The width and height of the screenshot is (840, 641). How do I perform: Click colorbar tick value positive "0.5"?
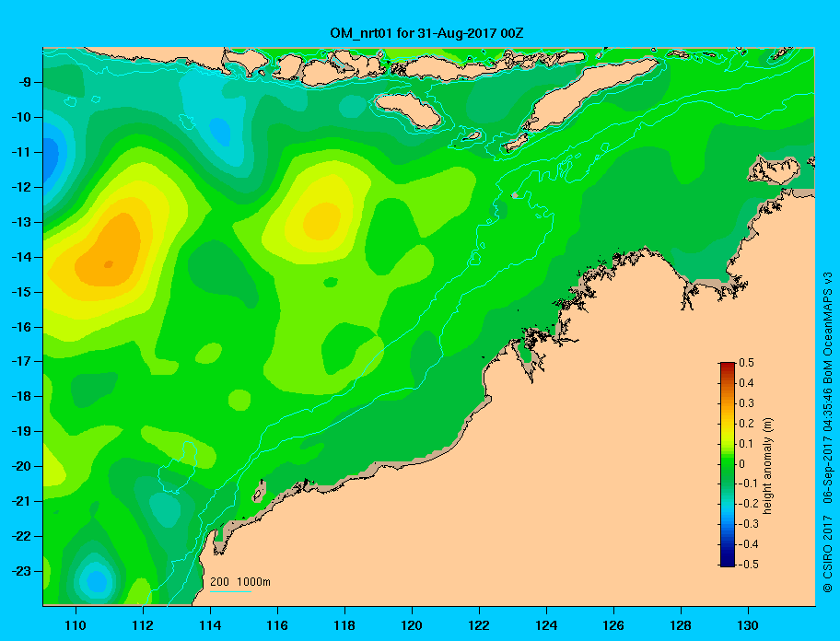pyautogui.click(x=747, y=363)
